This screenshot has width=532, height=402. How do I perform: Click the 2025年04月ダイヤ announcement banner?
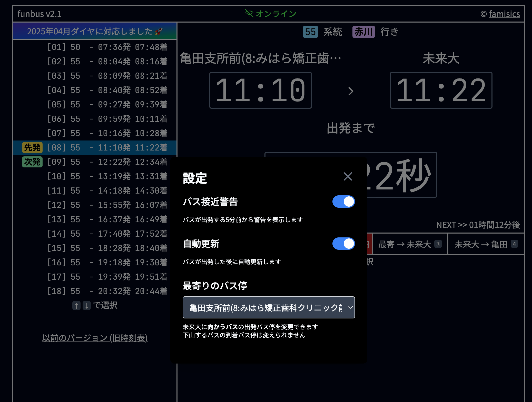tap(95, 31)
